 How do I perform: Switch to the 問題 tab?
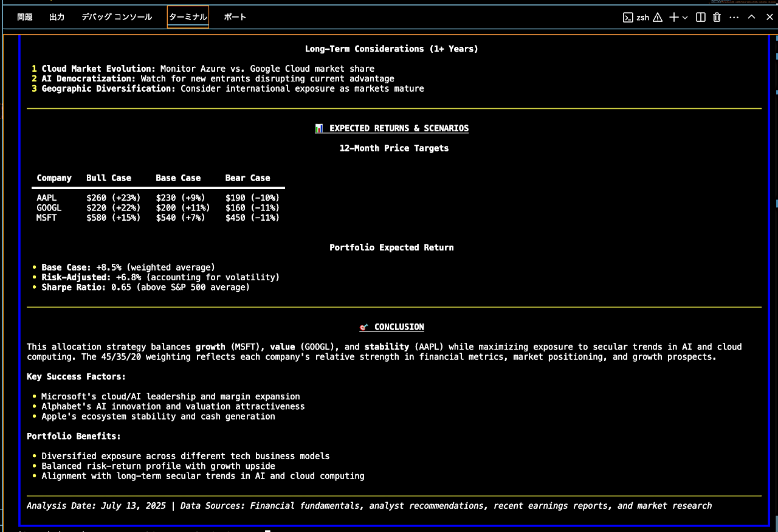pyautogui.click(x=25, y=17)
